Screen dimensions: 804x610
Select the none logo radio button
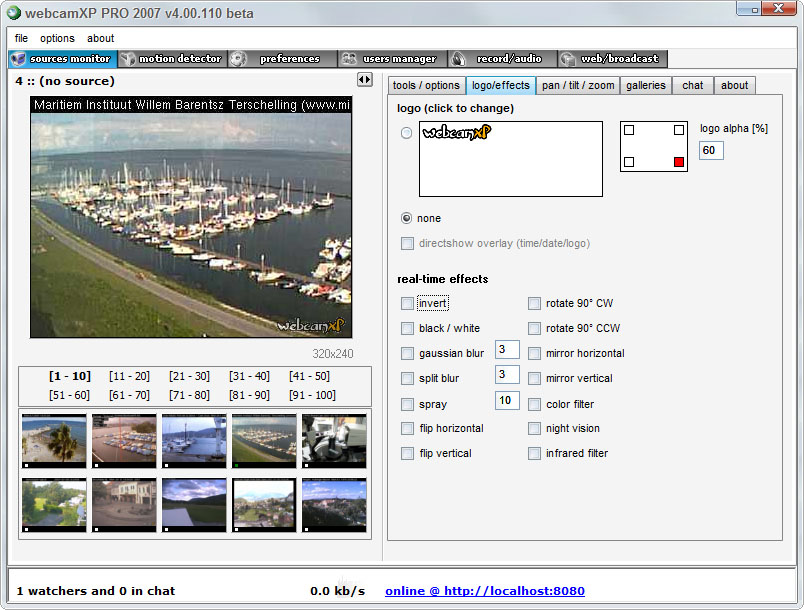(x=406, y=218)
